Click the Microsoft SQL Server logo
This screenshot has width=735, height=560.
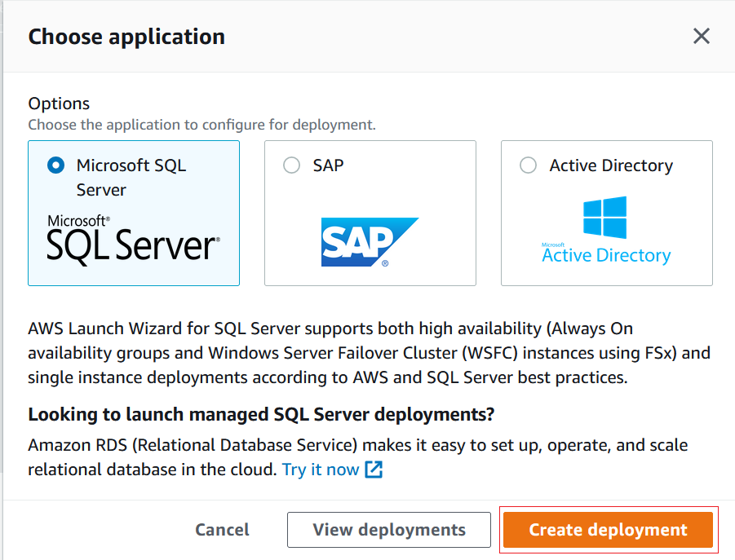(x=133, y=240)
